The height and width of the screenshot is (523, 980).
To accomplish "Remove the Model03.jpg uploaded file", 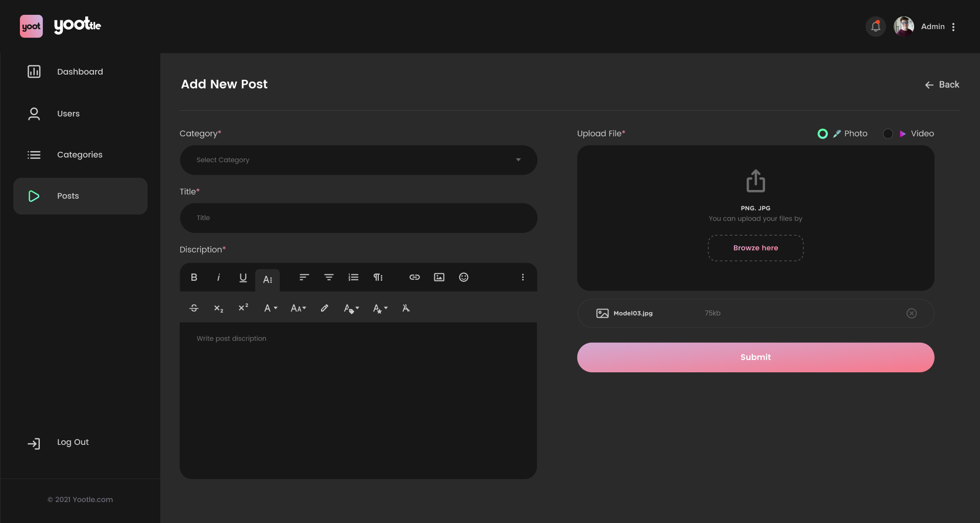I will coord(912,314).
